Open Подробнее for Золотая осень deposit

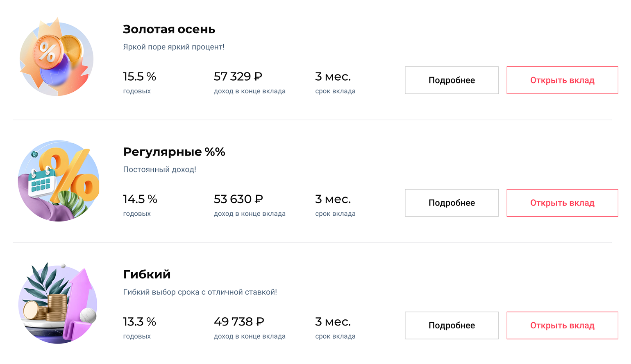452,80
